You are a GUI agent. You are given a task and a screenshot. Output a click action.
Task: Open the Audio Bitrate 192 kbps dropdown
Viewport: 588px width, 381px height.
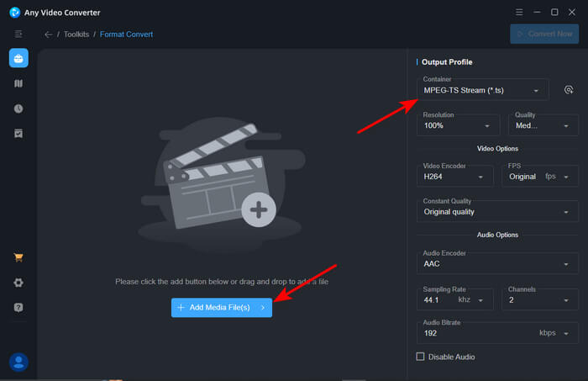pyautogui.click(x=497, y=332)
